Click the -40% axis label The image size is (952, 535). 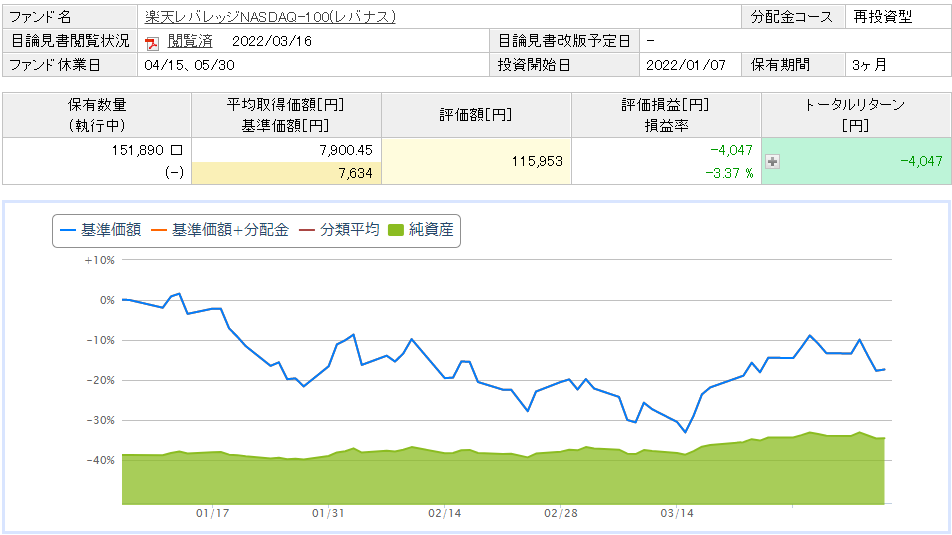click(x=100, y=461)
